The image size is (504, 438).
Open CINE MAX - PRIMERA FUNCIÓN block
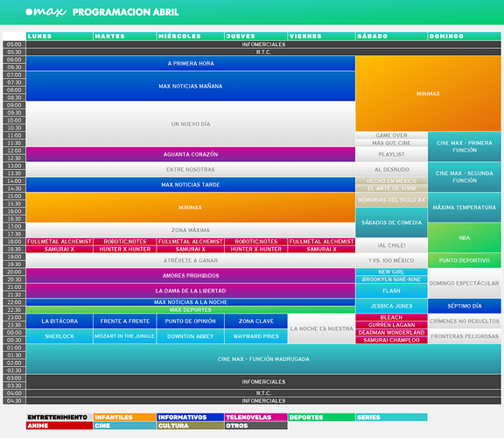pyautogui.click(x=465, y=146)
